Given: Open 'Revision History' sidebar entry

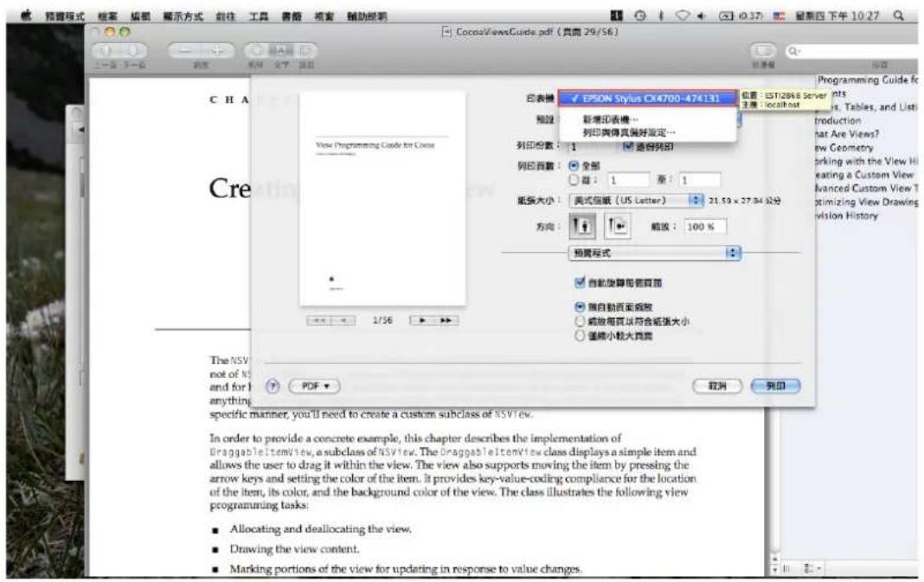Looking at the screenshot, I should pyautogui.click(x=846, y=215).
